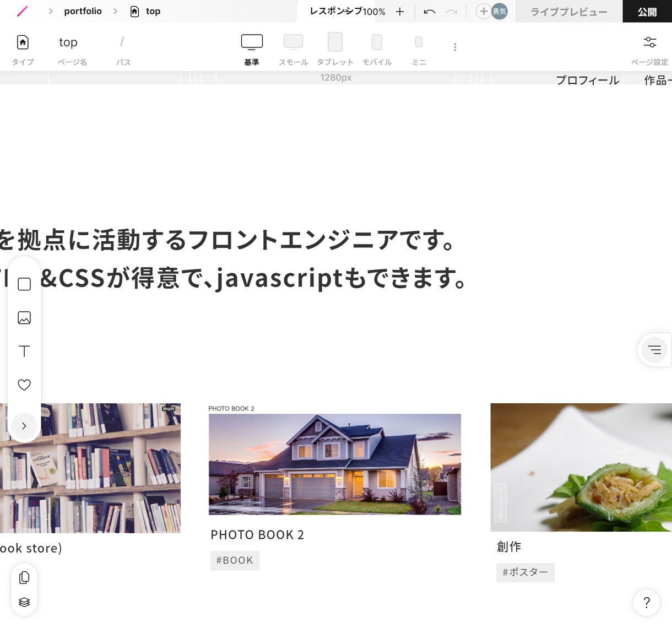672x628 pixels.
Task: Open the portfolio breadcrumb
Action: [83, 11]
